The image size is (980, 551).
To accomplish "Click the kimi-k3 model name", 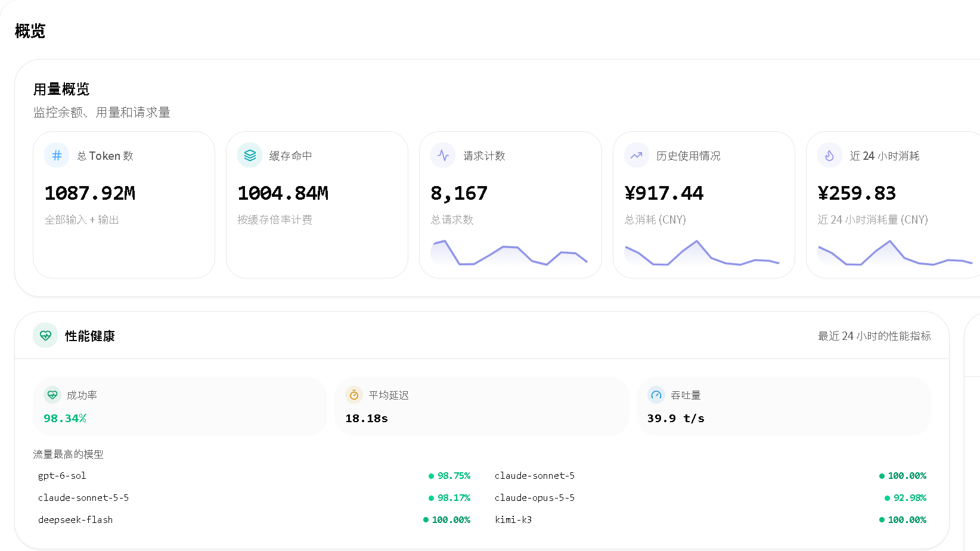I will tap(513, 520).
